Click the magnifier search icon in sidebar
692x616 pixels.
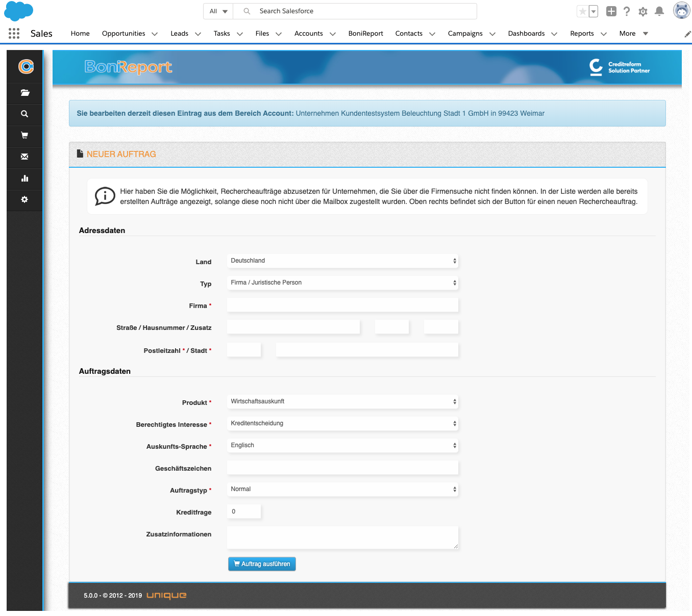[x=24, y=114]
